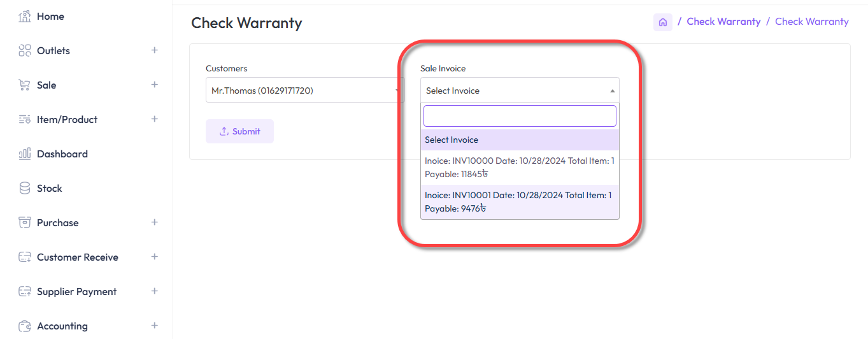Click the breadcrumb home icon
868x339 pixels.
point(662,22)
